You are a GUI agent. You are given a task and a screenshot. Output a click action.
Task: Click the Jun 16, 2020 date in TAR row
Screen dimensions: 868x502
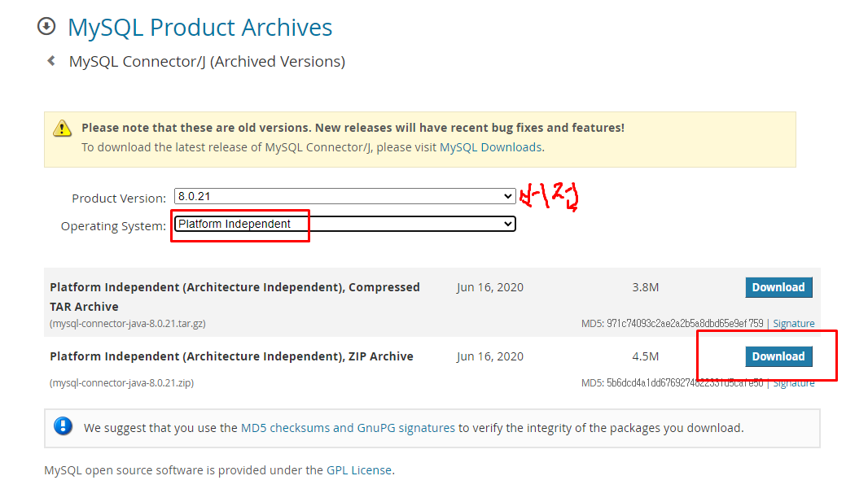pos(490,287)
